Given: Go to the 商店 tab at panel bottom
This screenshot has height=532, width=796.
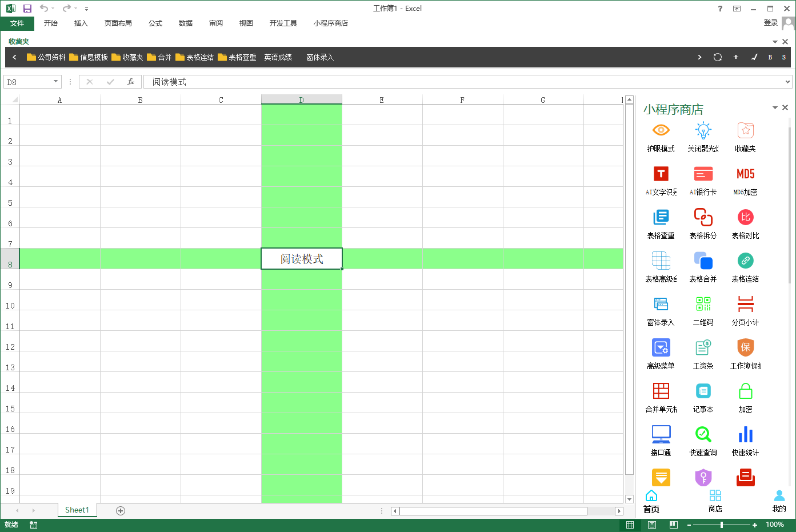Looking at the screenshot, I should 715,501.
